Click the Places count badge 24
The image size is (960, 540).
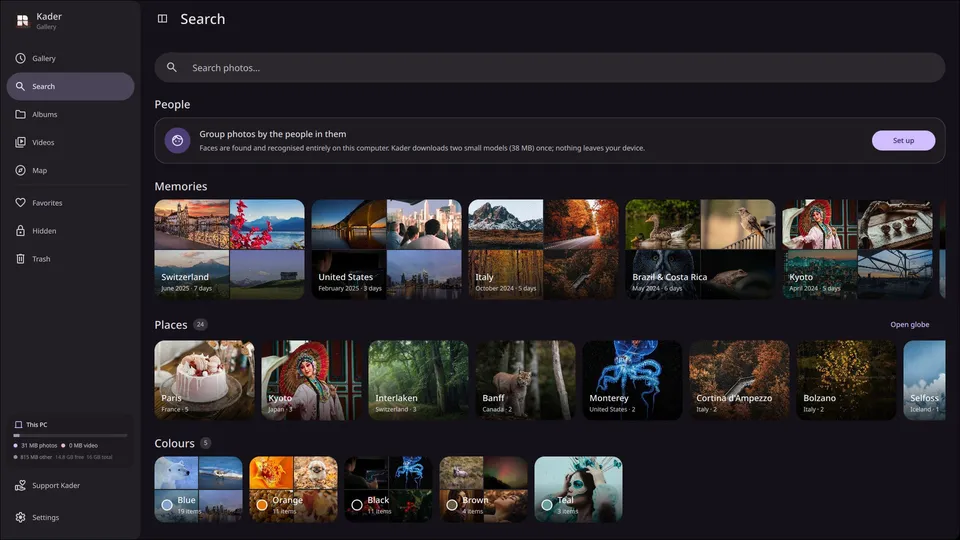[200, 324]
